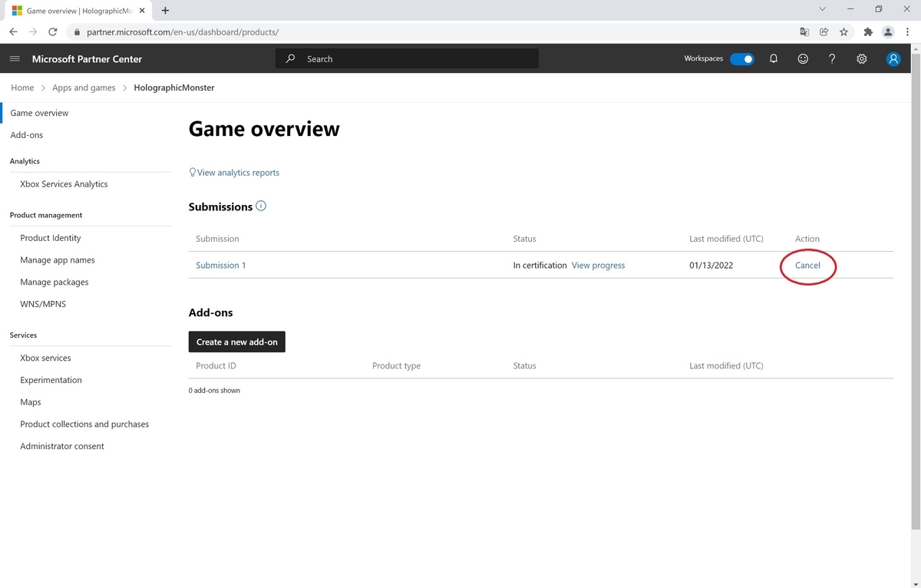Go to Product Identity page

51,238
